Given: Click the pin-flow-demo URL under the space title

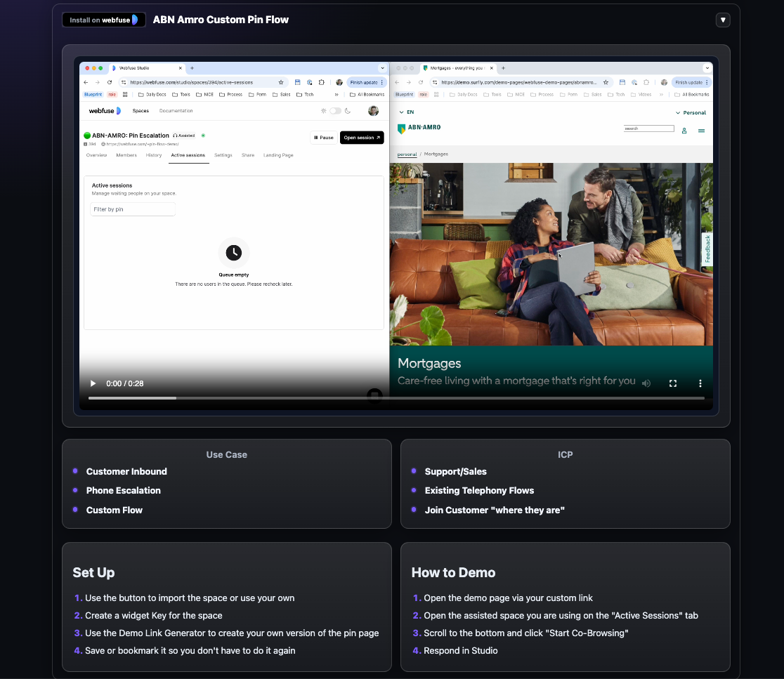Looking at the screenshot, I should [140, 144].
